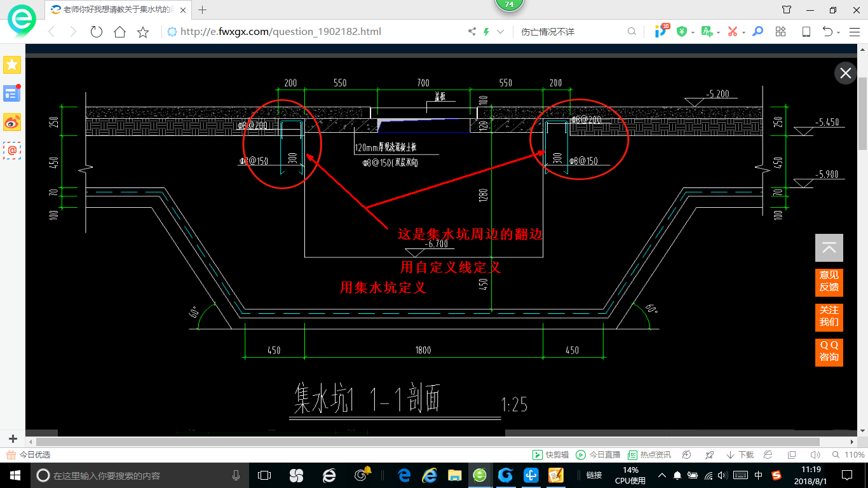Image resolution: width=868 pixels, height=488 pixels.
Task: Expand the undo closed-tab dropdown arrow
Action: pos(839,32)
